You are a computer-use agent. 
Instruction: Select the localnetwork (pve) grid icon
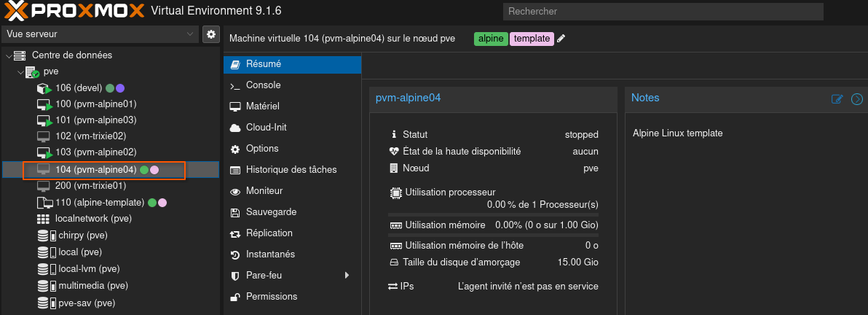point(43,219)
